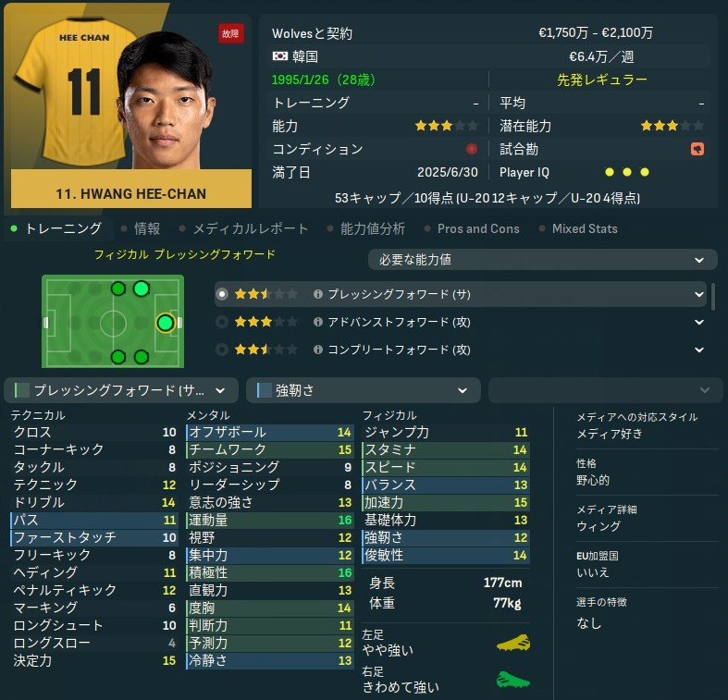Click the 先発レギュラー squad status
This screenshot has width=728, height=700.
(x=601, y=80)
